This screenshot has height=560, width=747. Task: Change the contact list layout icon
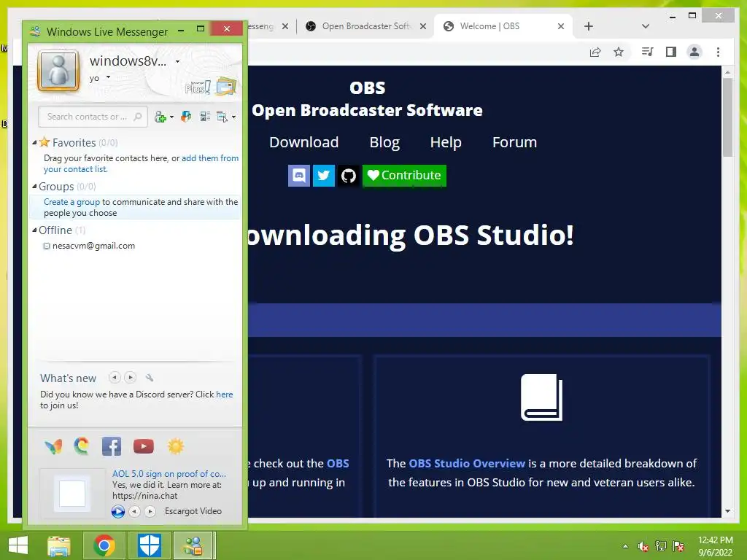click(205, 117)
